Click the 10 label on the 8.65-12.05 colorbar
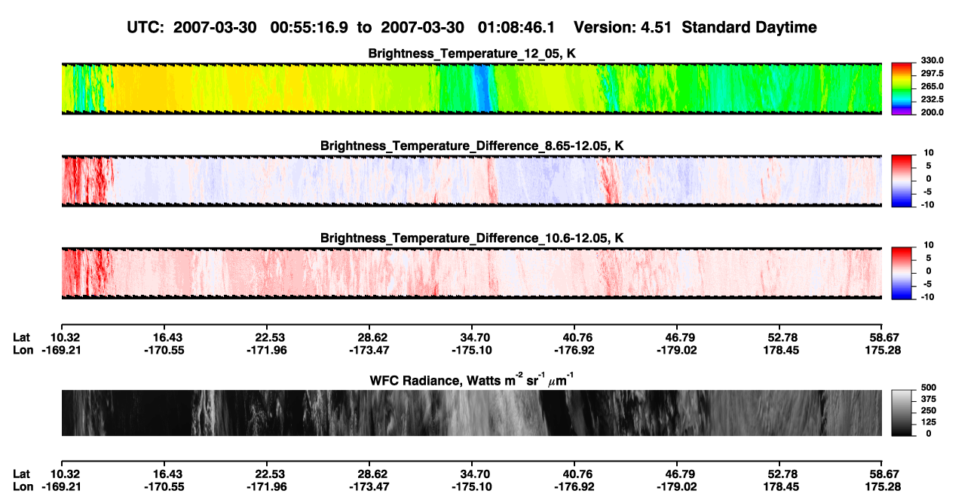 (928, 152)
